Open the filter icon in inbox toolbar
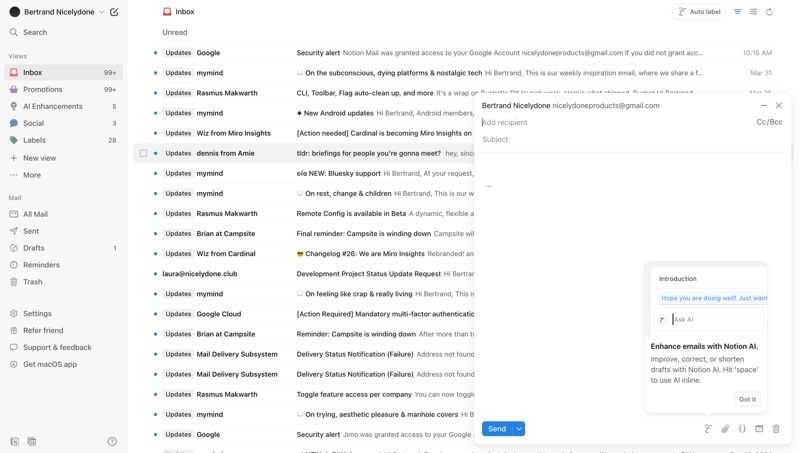 click(x=737, y=12)
